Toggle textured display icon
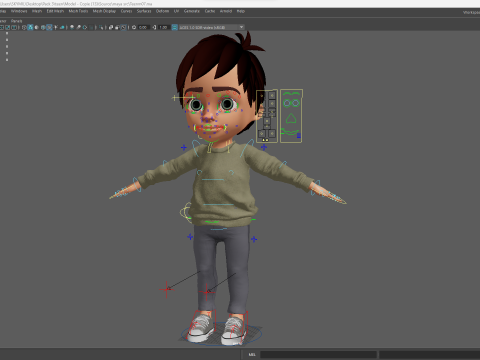Viewport: 480px width, 360px height. [49, 27]
